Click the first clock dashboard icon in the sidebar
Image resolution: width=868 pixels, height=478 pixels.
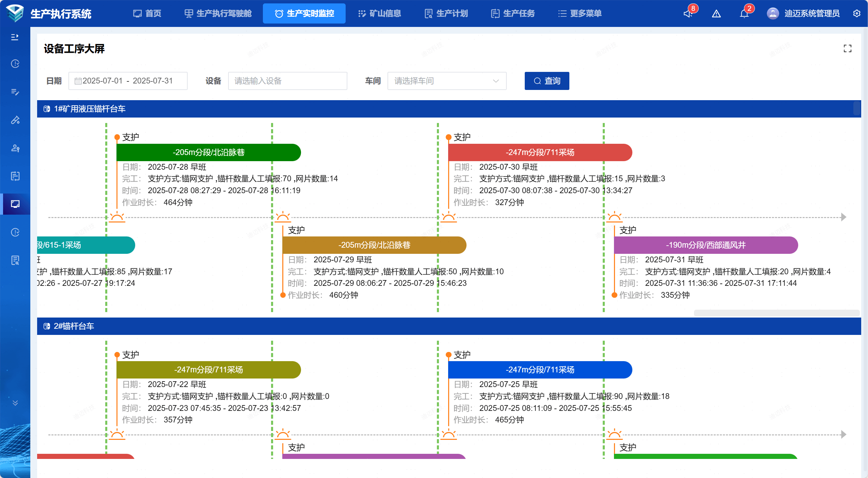(x=15, y=64)
